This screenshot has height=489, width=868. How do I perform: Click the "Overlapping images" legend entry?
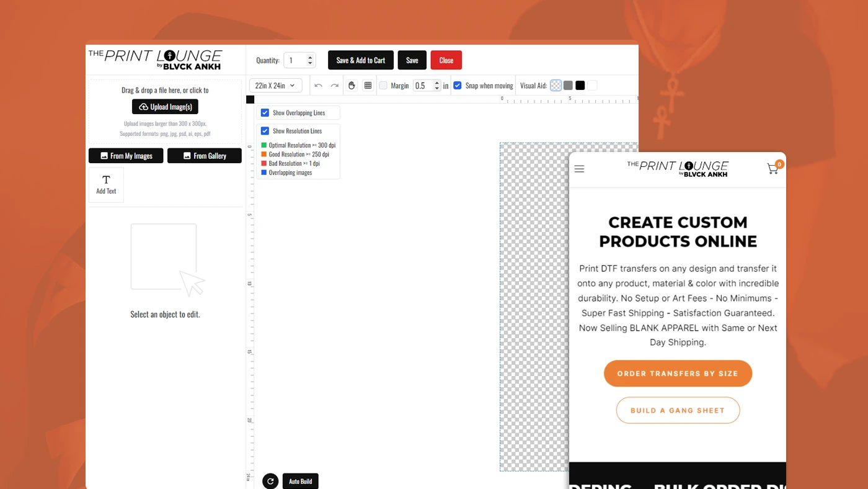286,173
